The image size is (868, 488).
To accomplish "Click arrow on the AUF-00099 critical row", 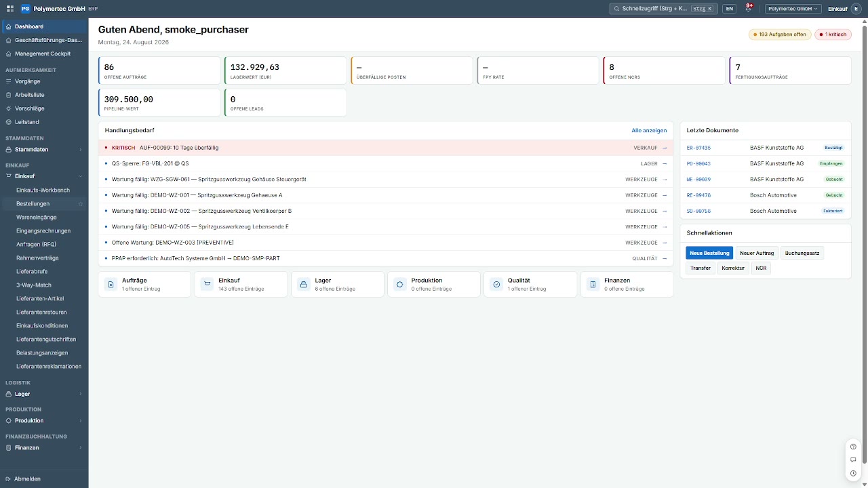I will (665, 148).
